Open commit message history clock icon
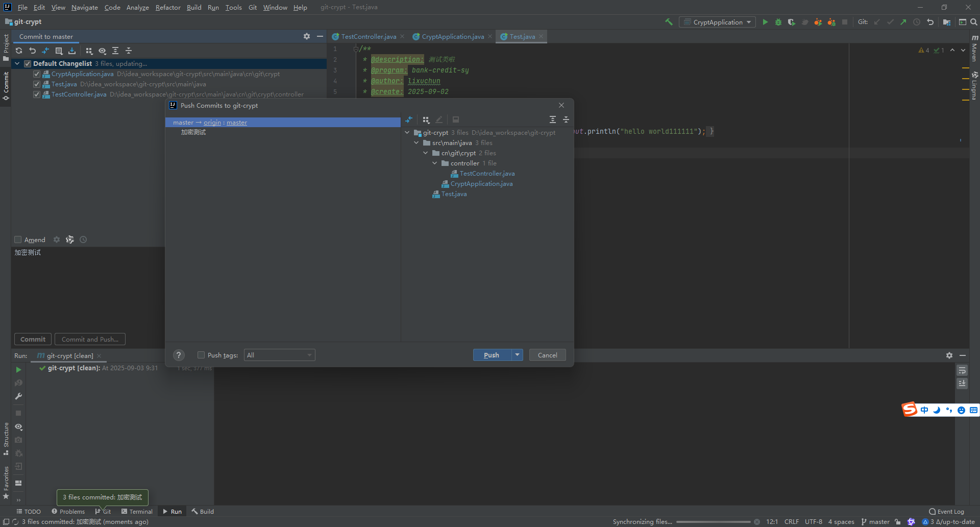 tap(83, 239)
